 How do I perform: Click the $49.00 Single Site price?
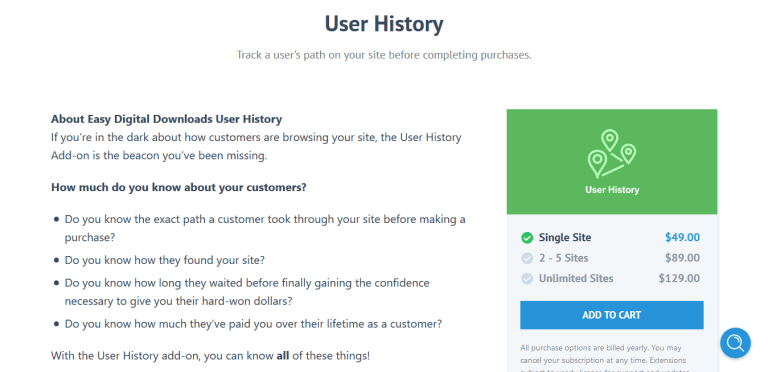point(682,237)
